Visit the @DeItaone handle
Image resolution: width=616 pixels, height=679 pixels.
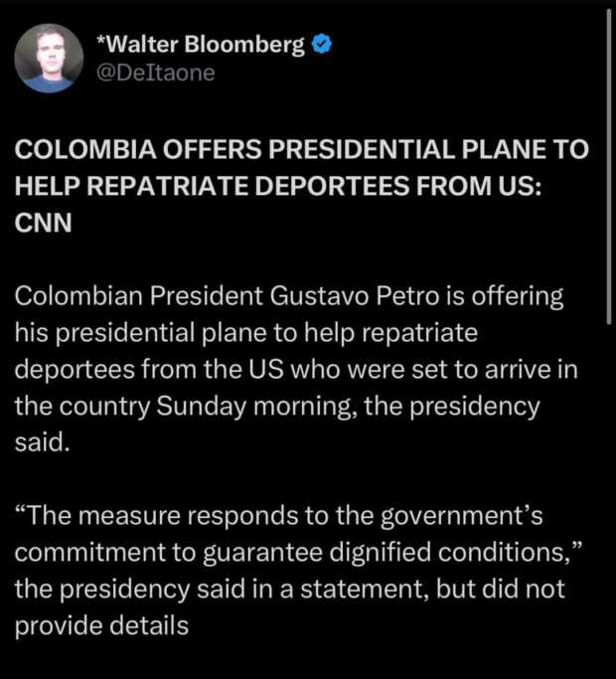[155, 73]
